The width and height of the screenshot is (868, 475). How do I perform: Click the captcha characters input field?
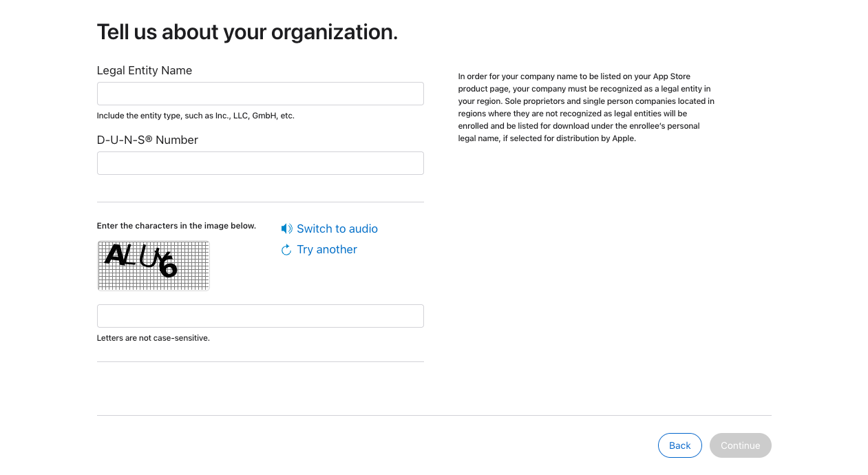[x=260, y=316]
